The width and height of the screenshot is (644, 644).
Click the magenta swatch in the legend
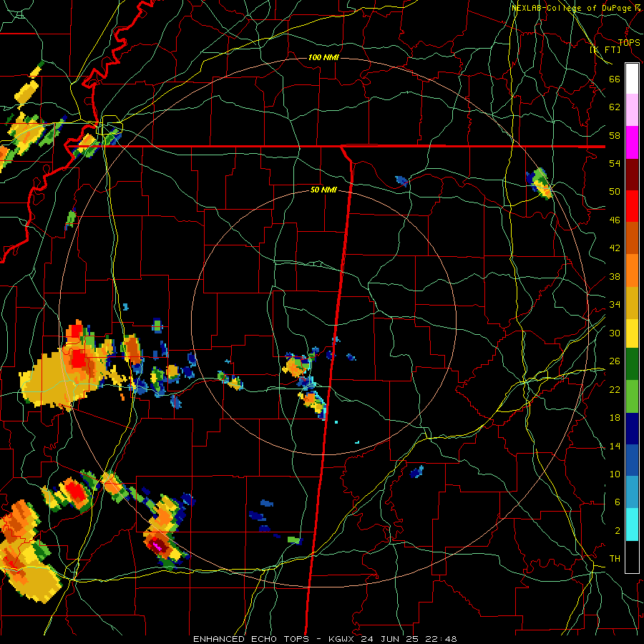click(x=632, y=142)
